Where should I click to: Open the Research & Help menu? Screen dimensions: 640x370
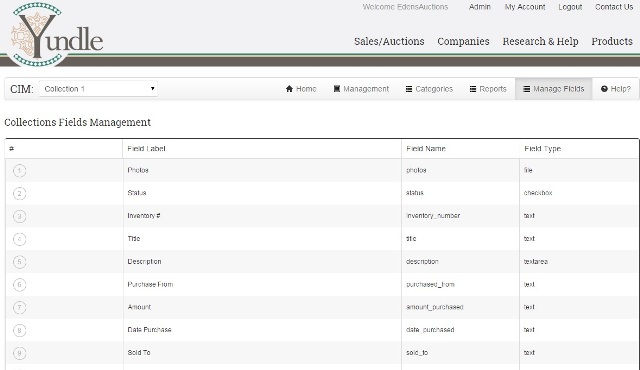pyautogui.click(x=540, y=41)
